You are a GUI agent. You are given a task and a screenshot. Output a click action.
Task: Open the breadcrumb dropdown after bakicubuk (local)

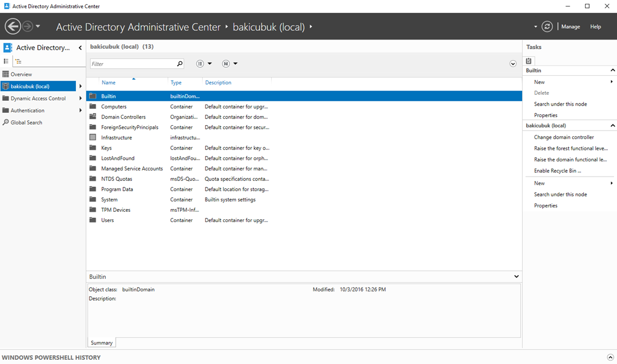[x=311, y=27]
